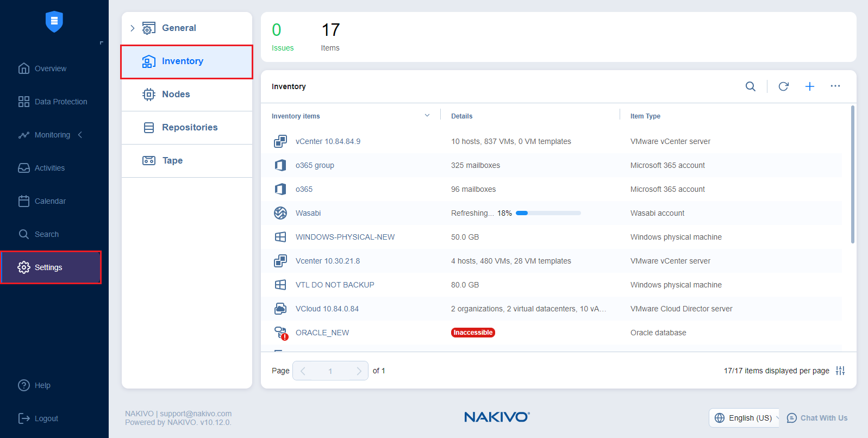Open the Nodes settings tab
The image size is (868, 438).
coord(176,94)
